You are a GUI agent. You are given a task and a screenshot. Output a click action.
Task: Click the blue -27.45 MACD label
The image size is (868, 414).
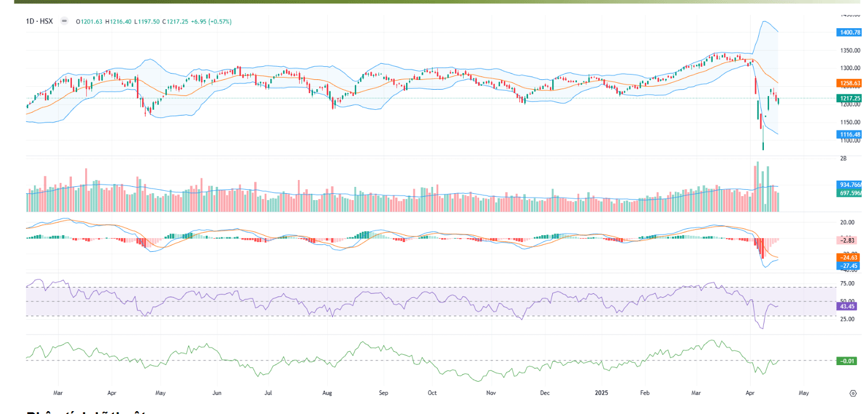coord(849,266)
